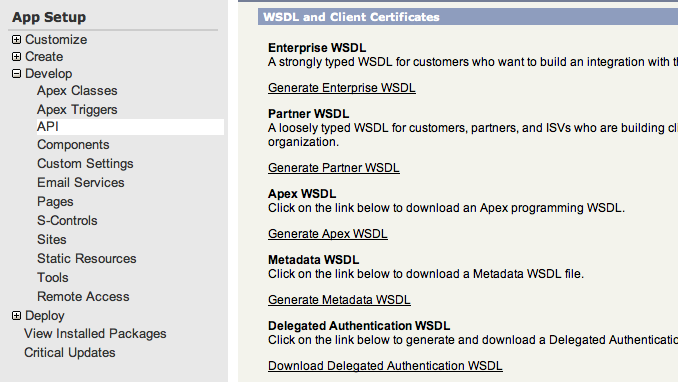The image size is (678, 382).
Task: Open the Customize menu label
Action: tap(56, 39)
